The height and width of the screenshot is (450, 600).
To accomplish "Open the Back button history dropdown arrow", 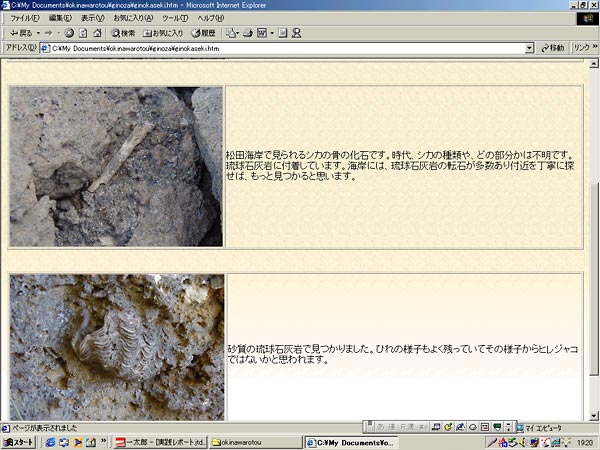I will 35,33.
